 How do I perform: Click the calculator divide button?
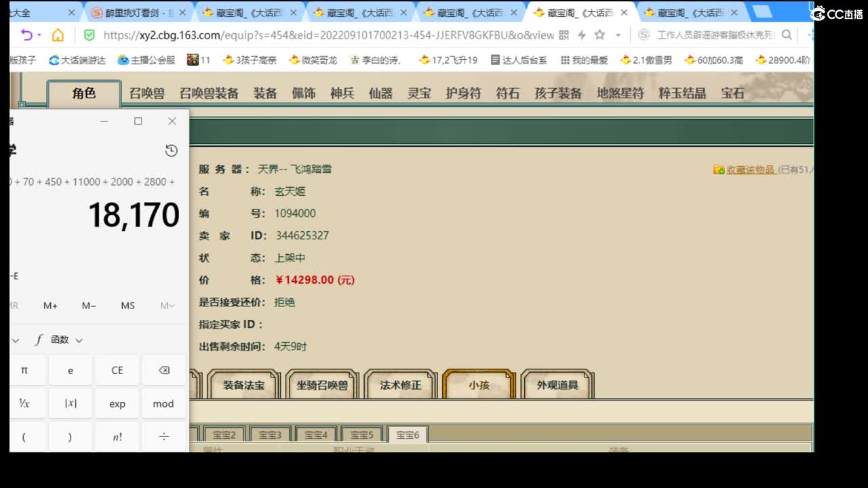164,436
